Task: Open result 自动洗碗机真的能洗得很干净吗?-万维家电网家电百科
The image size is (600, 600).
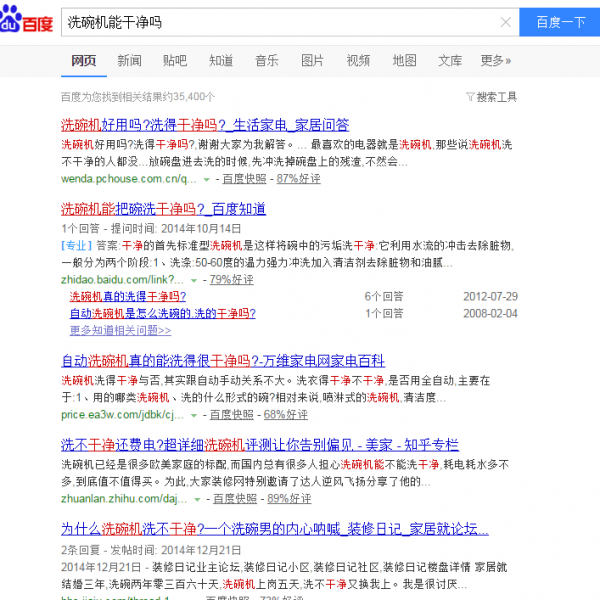Action: click(x=223, y=361)
